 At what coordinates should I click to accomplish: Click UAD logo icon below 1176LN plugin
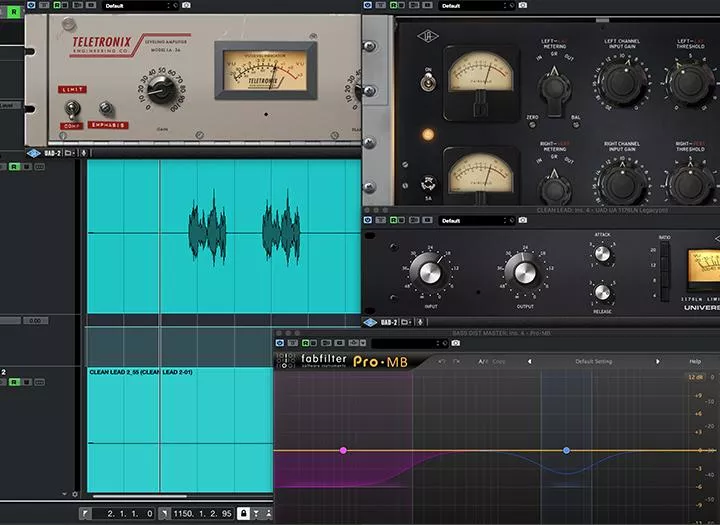[370, 322]
